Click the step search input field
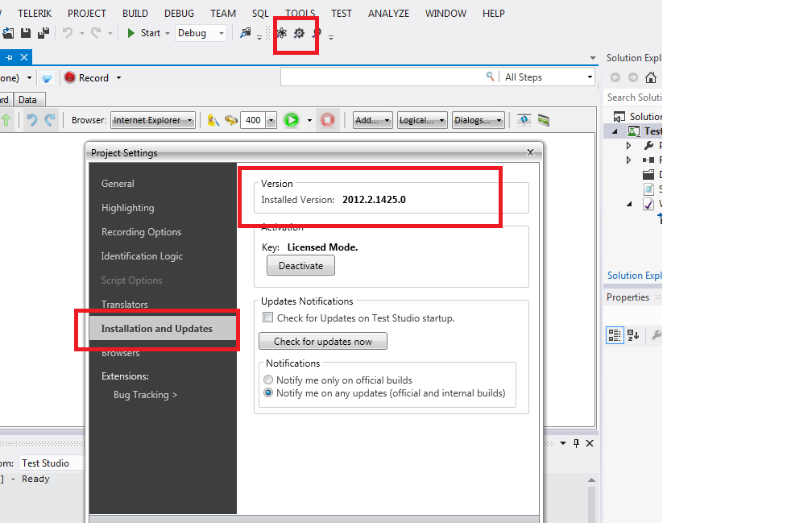 coord(382,77)
